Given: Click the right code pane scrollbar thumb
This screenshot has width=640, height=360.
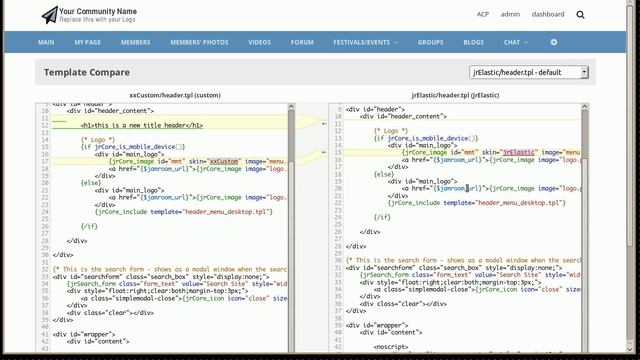Looking at the screenshot, I should (x=584, y=135).
